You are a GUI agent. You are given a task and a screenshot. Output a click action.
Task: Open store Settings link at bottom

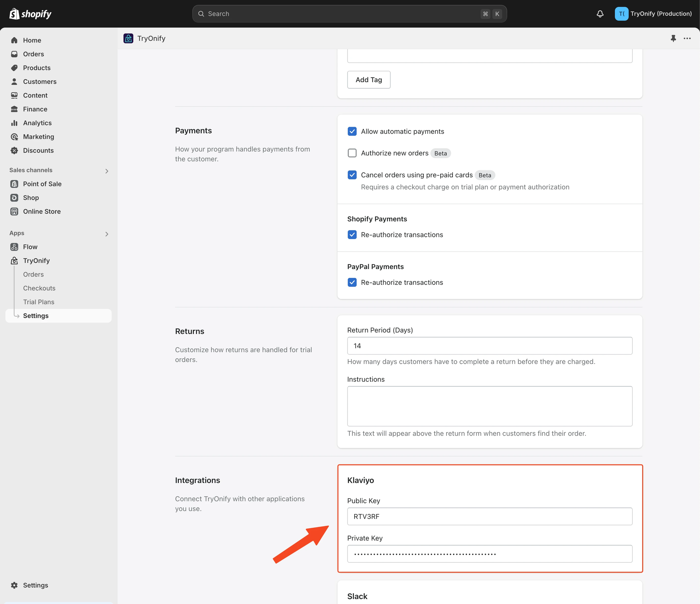coord(35,585)
